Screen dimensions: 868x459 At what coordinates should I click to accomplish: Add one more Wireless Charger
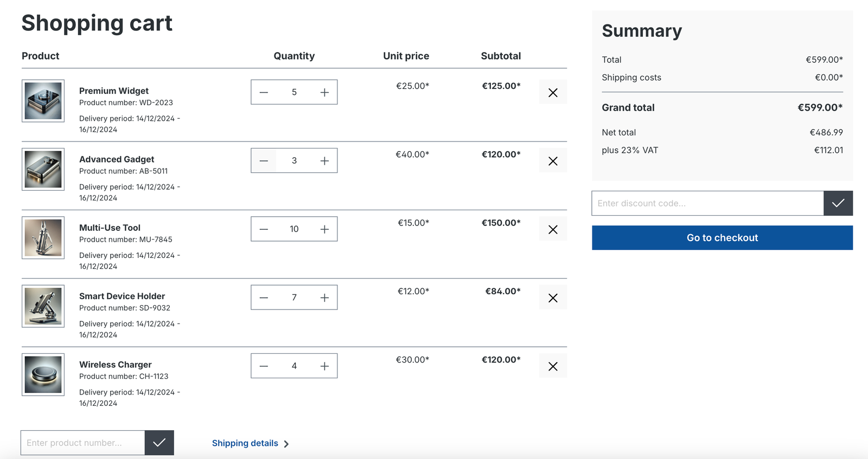(324, 366)
